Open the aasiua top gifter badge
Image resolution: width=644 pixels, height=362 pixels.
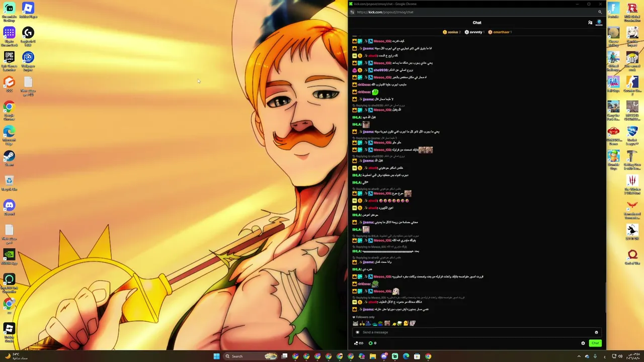(452, 32)
